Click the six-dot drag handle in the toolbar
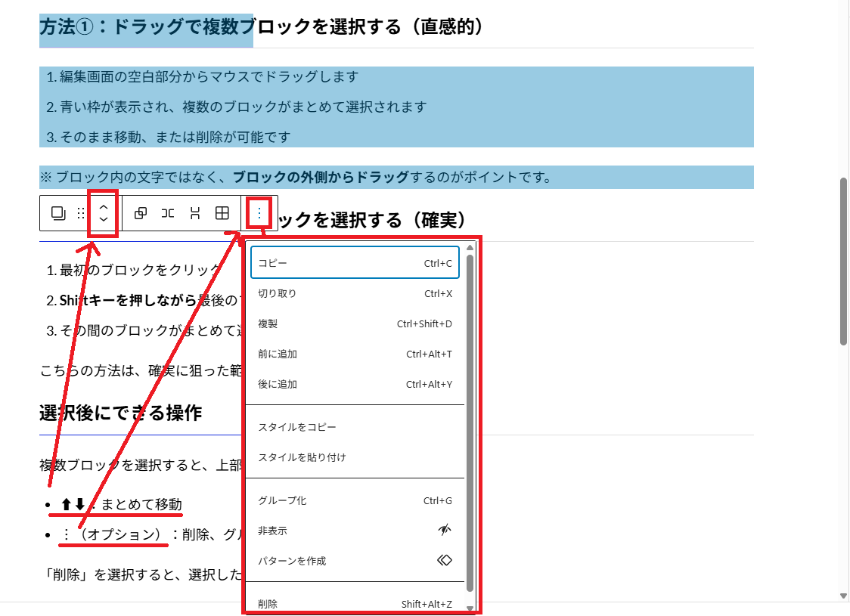 tap(80, 213)
